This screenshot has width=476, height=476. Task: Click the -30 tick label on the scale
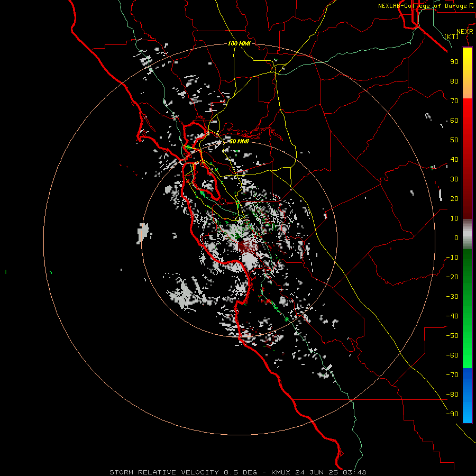point(452,297)
